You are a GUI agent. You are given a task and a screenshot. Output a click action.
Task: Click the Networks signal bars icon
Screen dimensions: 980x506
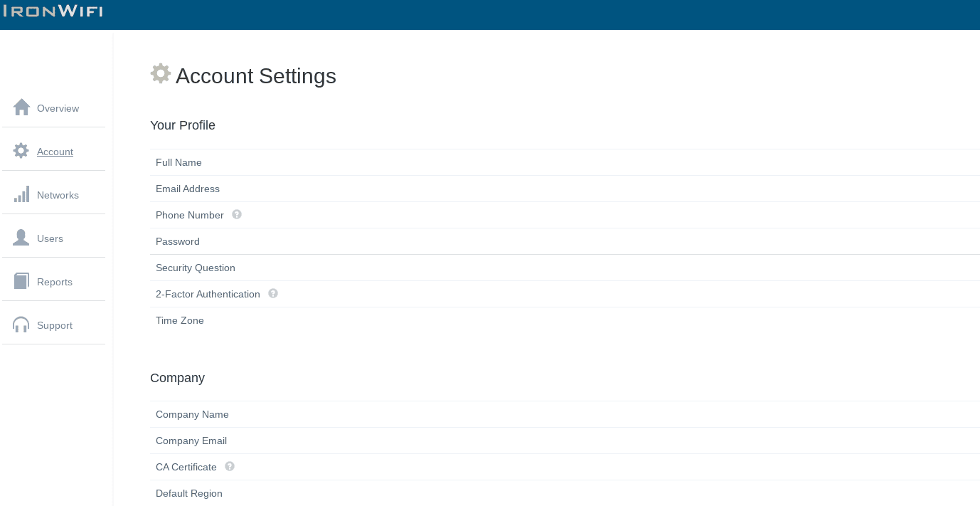(x=21, y=194)
